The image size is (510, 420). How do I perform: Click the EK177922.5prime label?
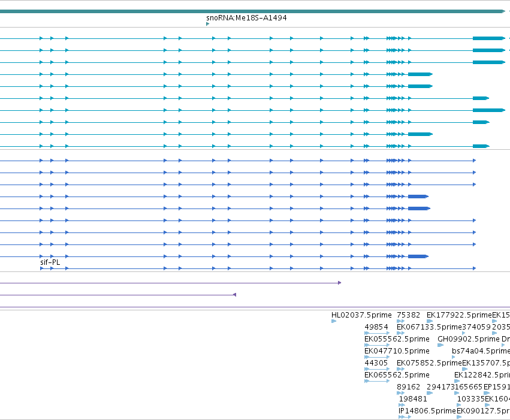pyautogui.click(x=459, y=315)
